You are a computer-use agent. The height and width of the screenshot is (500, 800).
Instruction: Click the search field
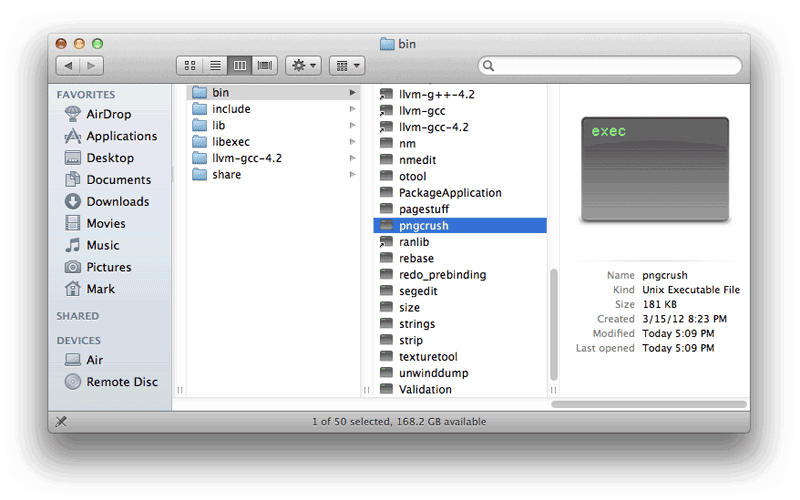610,66
